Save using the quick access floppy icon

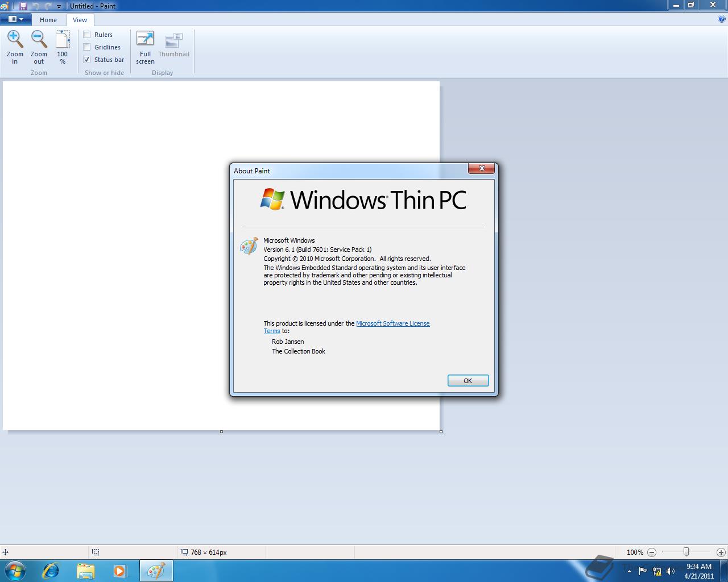[x=23, y=6]
